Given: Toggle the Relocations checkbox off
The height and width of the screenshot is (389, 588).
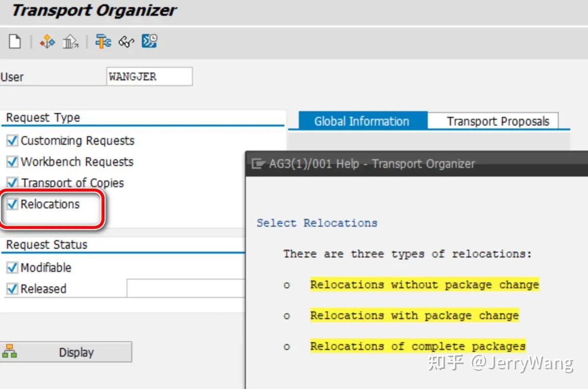Looking at the screenshot, I should 11,204.
